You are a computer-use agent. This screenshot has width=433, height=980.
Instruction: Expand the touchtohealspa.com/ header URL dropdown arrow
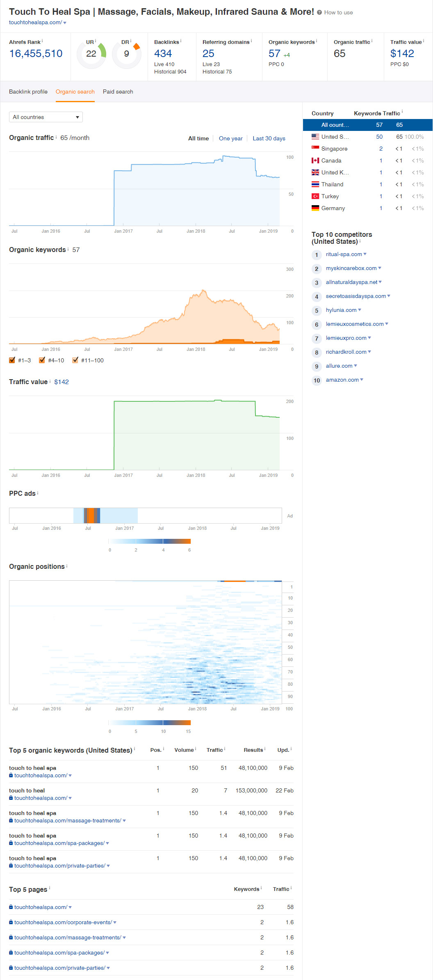pos(65,23)
